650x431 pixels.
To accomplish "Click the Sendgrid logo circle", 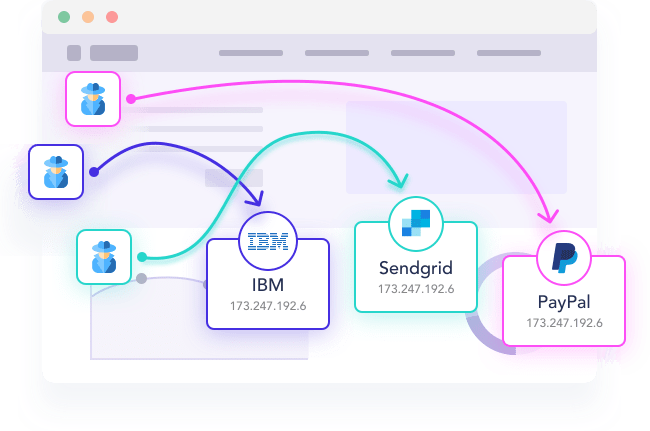I will tap(416, 224).
